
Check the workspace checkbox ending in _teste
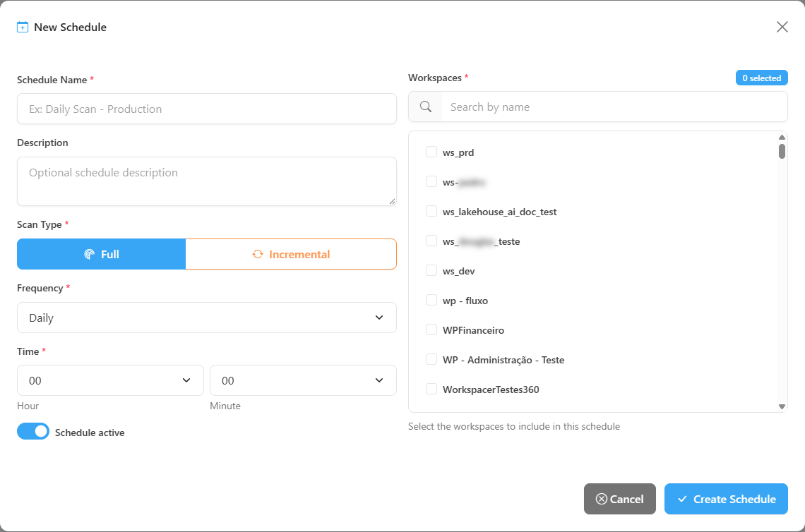click(431, 241)
